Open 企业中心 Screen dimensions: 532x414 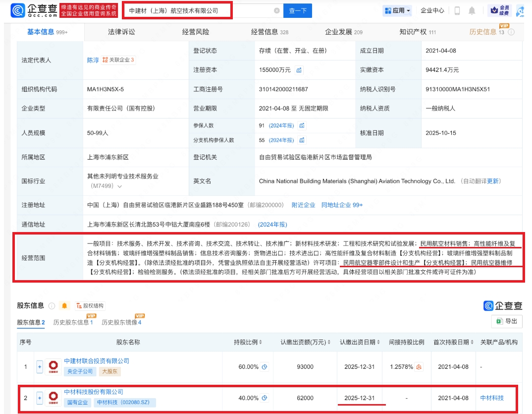coord(432,10)
